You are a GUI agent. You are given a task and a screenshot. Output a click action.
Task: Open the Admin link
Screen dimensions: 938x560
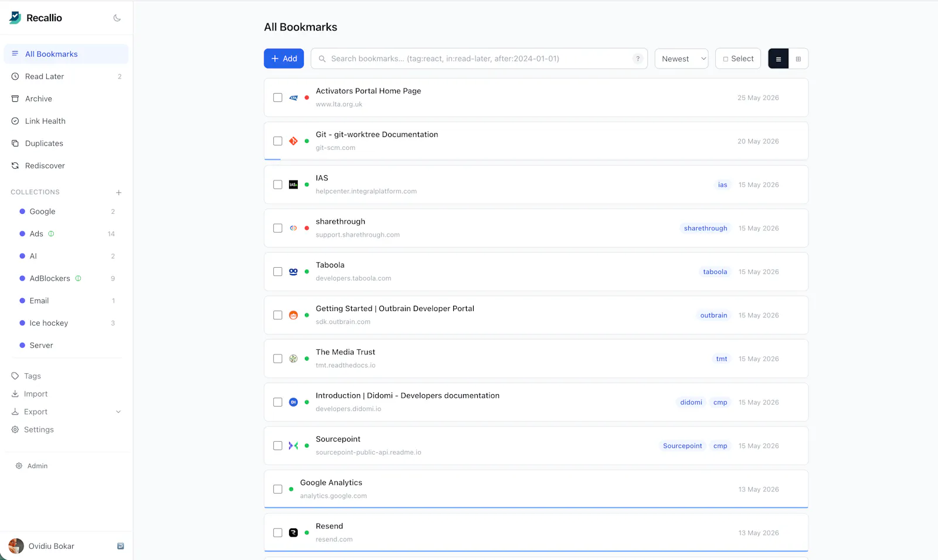tap(32, 466)
